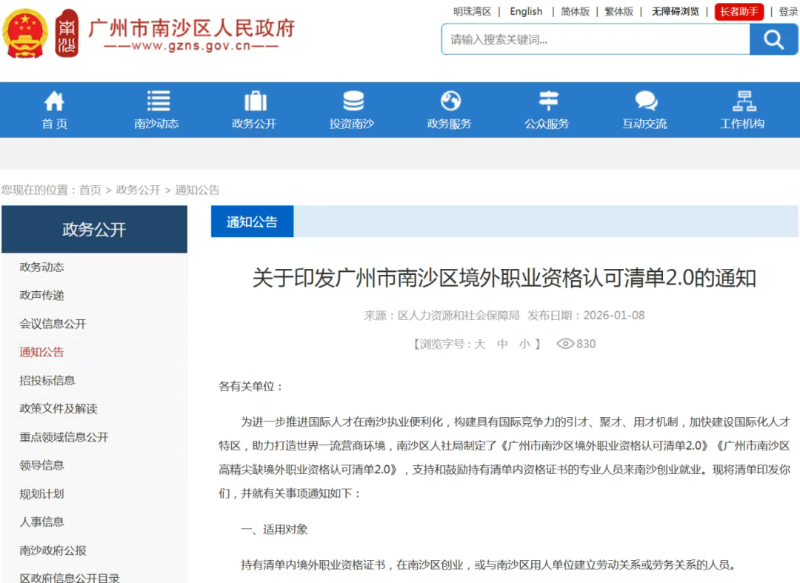Open 政务公开 briefcase icon in navbar
Image resolution: width=800 pixels, height=583 pixels.
point(255,101)
